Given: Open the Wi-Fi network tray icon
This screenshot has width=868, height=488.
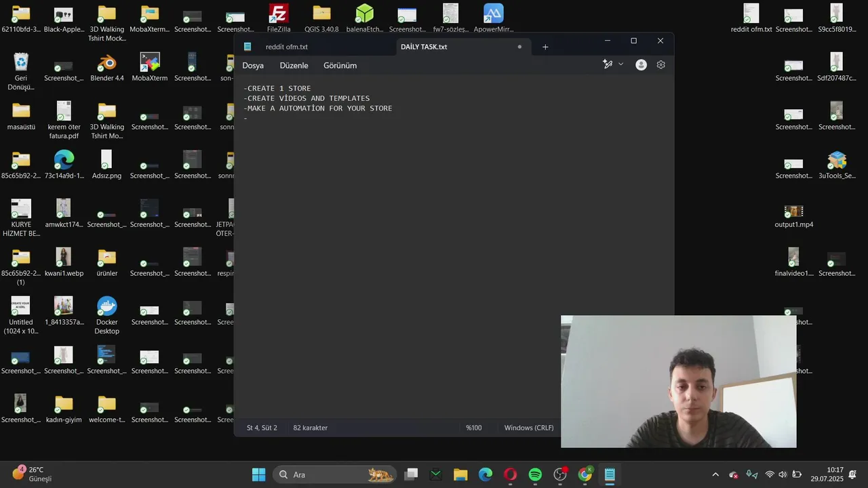Looking at the screenshot, I should [x=769, y=474].
